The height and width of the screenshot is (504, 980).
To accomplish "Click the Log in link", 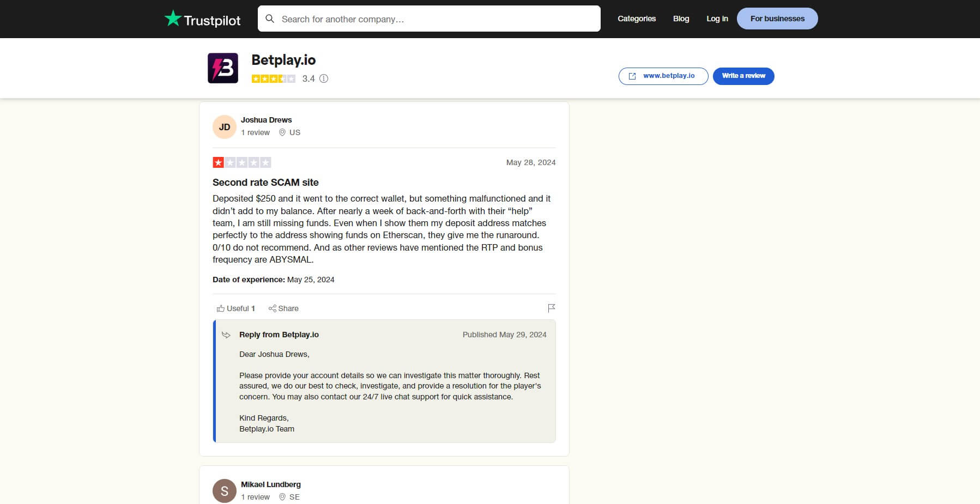I will coord(717,18).
